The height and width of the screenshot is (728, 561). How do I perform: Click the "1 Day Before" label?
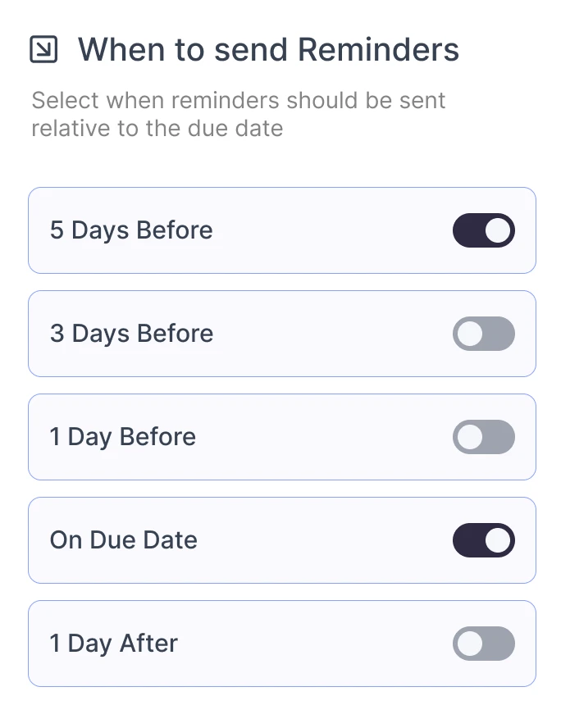tap(123, 437)
